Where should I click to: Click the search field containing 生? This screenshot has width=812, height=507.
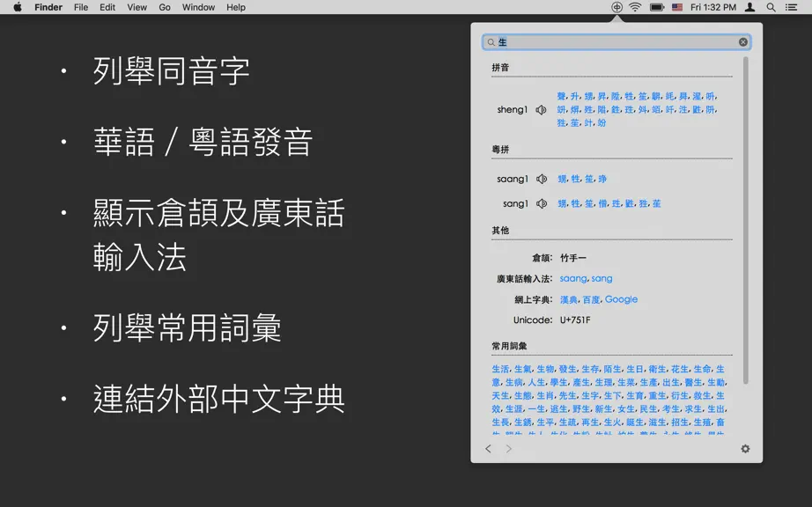pos(616,42)
